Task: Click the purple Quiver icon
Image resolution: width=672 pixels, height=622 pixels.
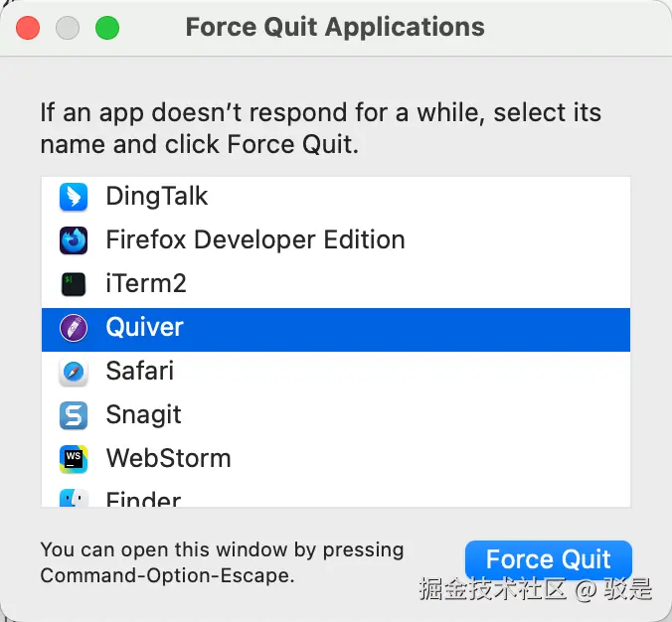Action: coord(74,328)
